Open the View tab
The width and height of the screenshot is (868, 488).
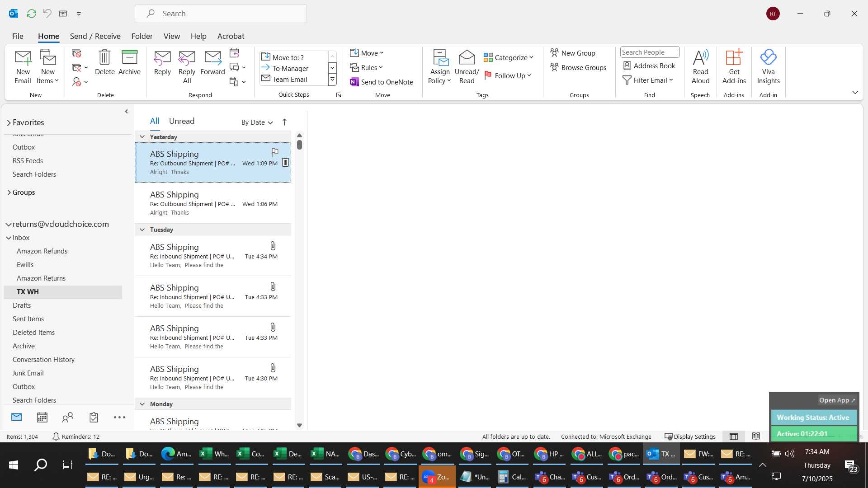pyautogui.click(x=171, y=36)
